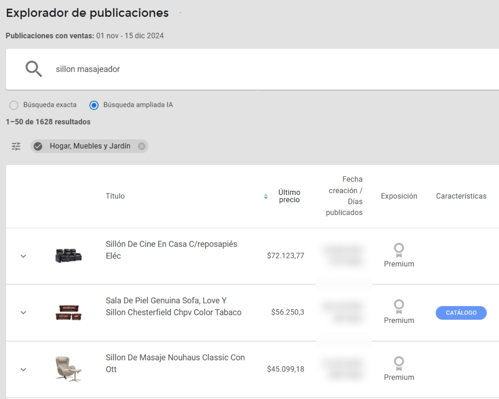The image size is (499, 399).
Task: Click the Explorador de publicaciones heading
Action: (x=87, y=13)
